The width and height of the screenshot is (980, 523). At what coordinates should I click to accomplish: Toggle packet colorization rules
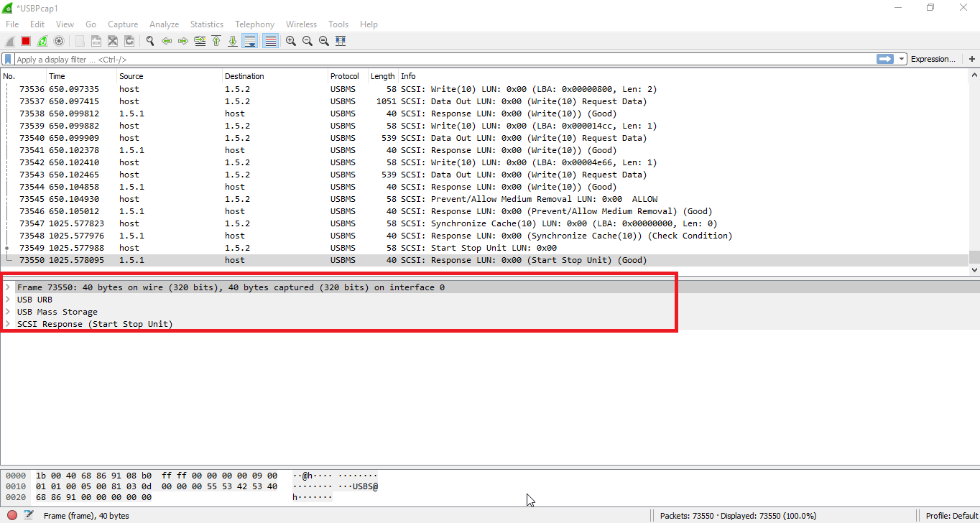click(270, 41)
